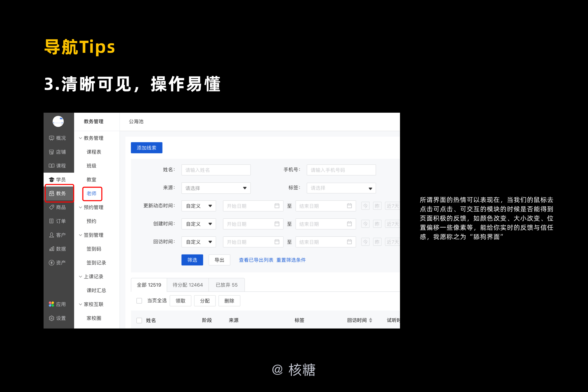Open the 数据 bar chart icon

pos(51,249)
